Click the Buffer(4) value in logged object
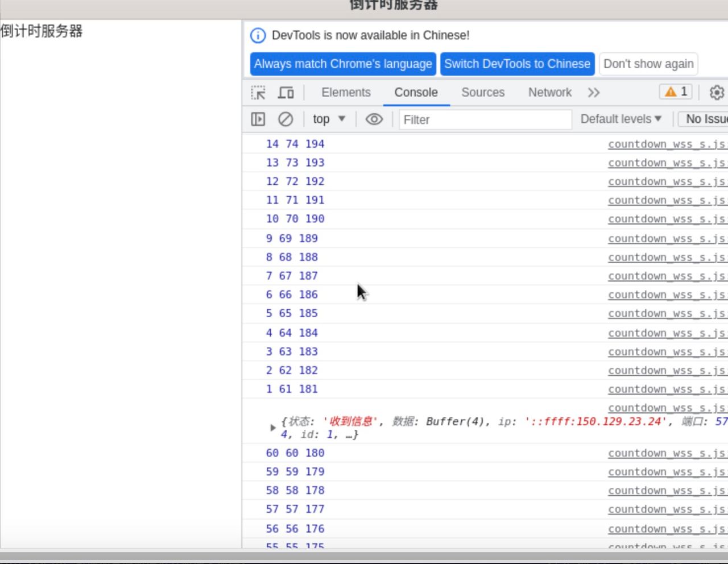The image size is (728, 564). tap(455, 421)
